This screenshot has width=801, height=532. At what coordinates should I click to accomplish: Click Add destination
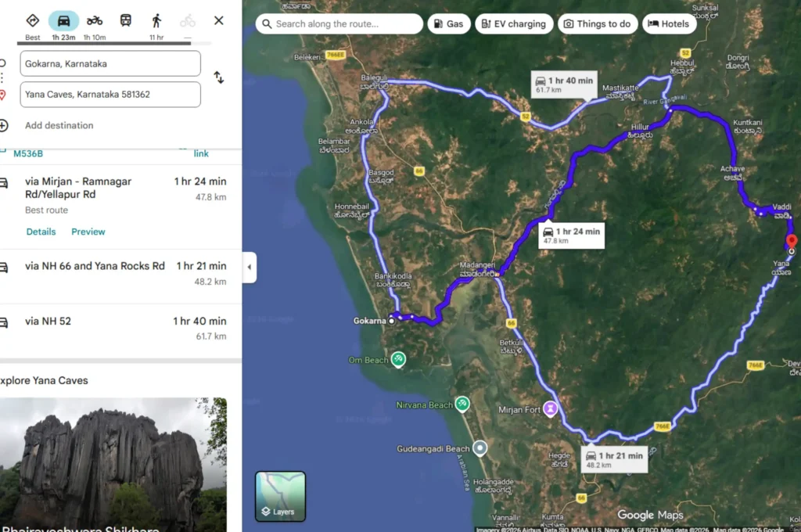click(59, 125)
